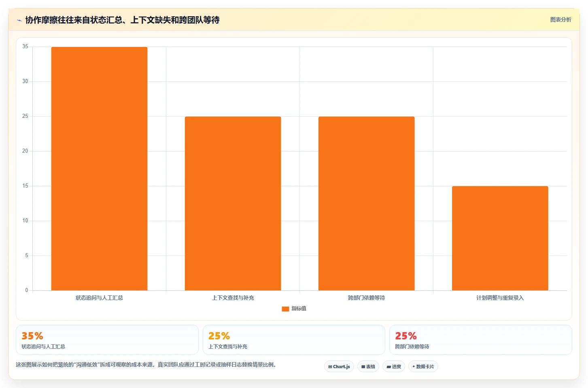Click the axis label 跨部门依赖等待 under the chart
This screenshot has width=588, height=388.
[366, 298]
